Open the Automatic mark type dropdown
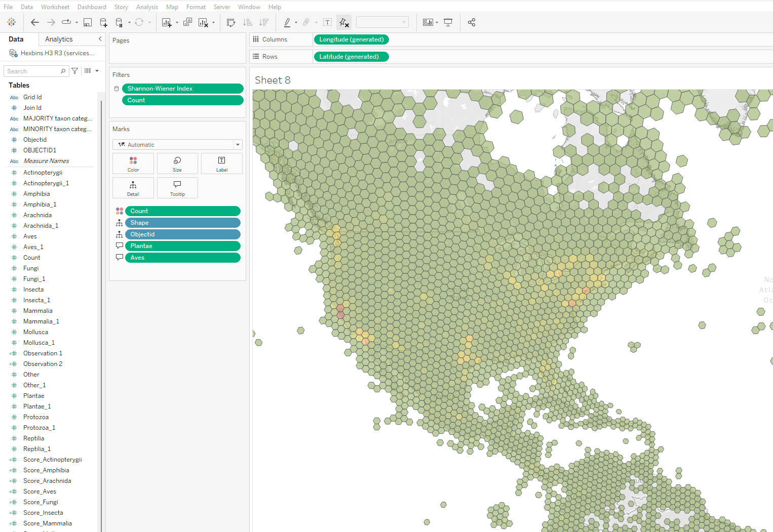The width and height of the screenshot is (773, 532). 177,145
